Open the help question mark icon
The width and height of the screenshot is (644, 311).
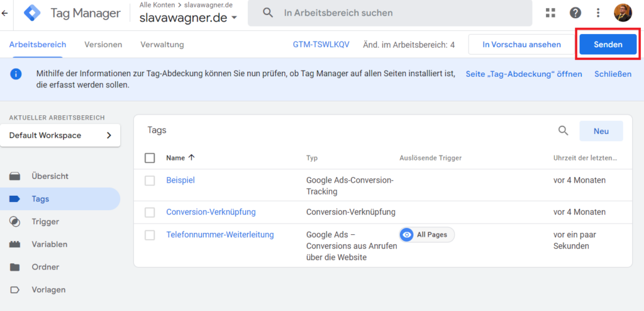pyautogui.click(x=575, y=13)
